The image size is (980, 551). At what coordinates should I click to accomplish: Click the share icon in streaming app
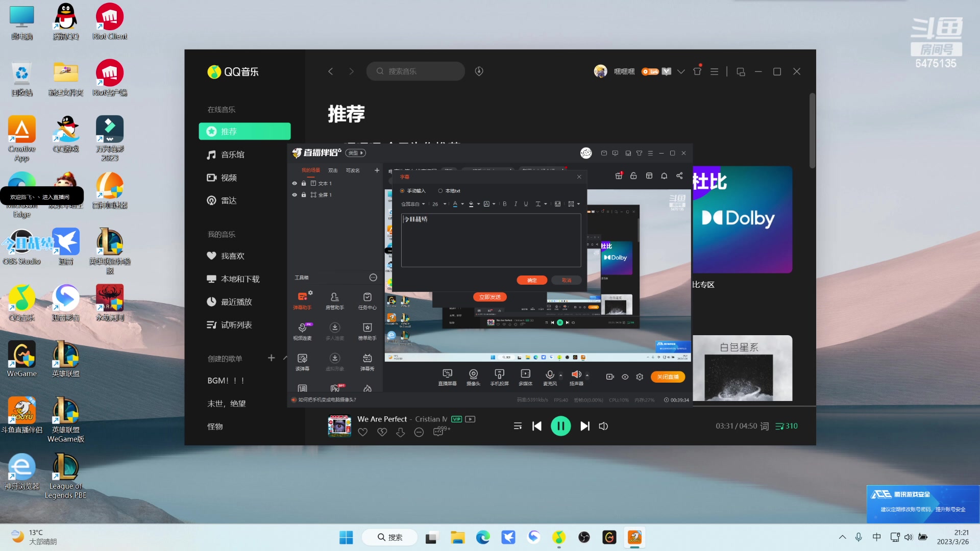tap(679, 176)
